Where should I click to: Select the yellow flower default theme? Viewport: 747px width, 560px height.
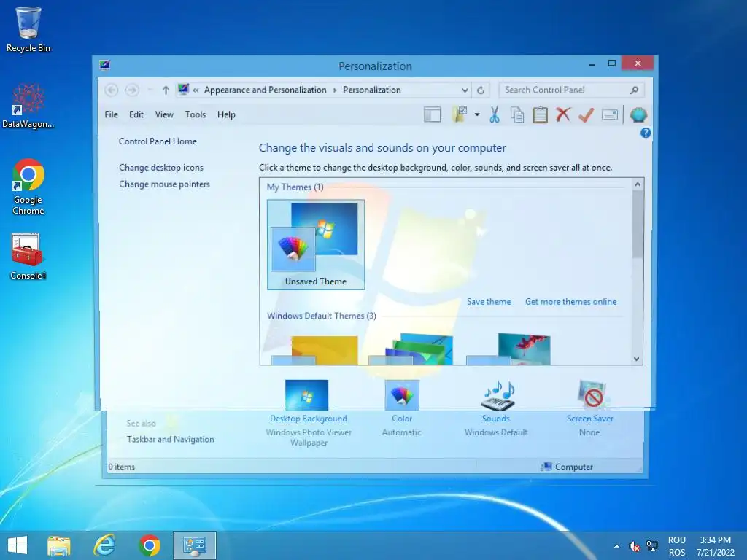[x=315, y=349]
